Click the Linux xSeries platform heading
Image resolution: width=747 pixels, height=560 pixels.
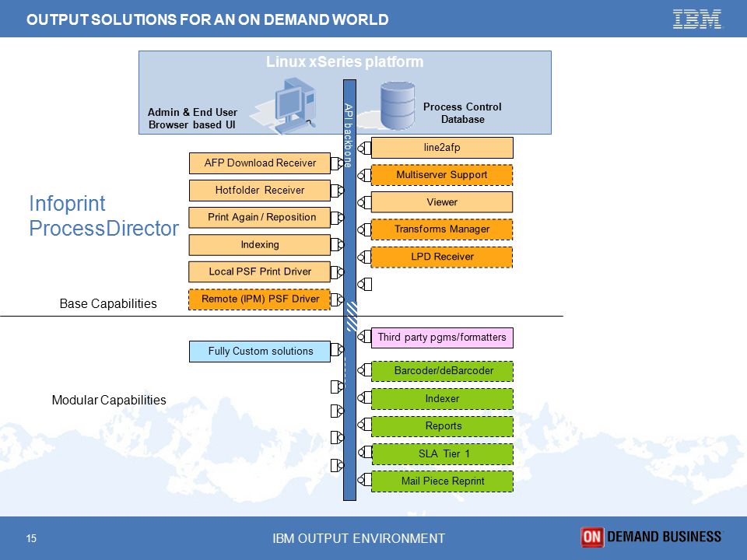(345, 62)
